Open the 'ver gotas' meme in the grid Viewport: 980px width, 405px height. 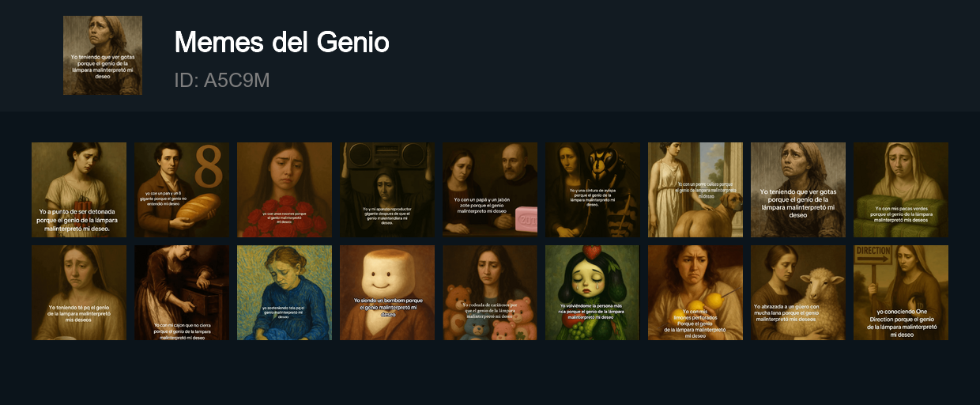click(x=798, y=190)
